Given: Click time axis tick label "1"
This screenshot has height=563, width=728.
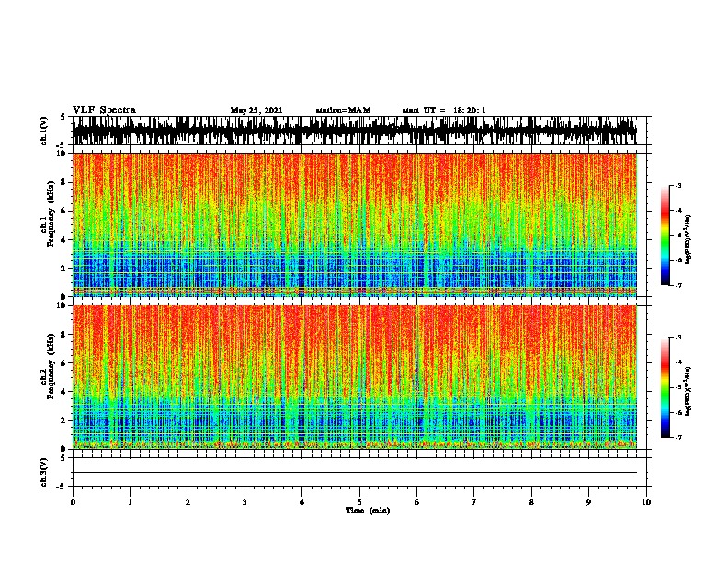Looking at the screenshot, I should (x=130, y=502).
